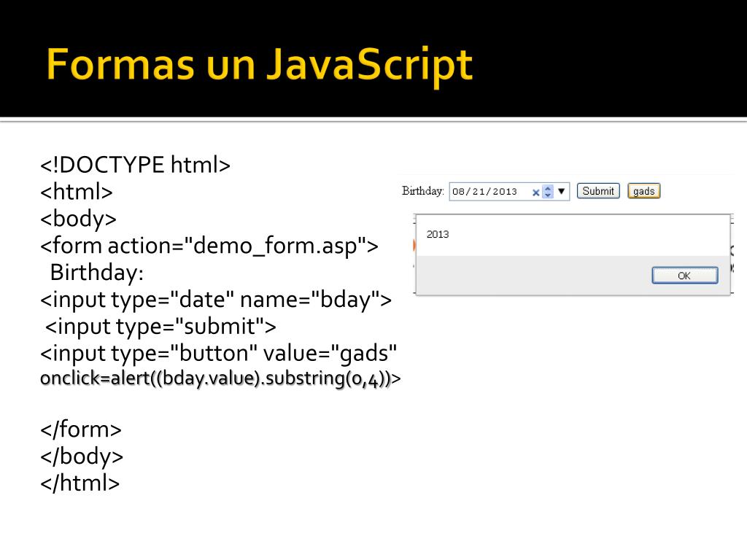Click the input type="button" value="gads" line

219,354
